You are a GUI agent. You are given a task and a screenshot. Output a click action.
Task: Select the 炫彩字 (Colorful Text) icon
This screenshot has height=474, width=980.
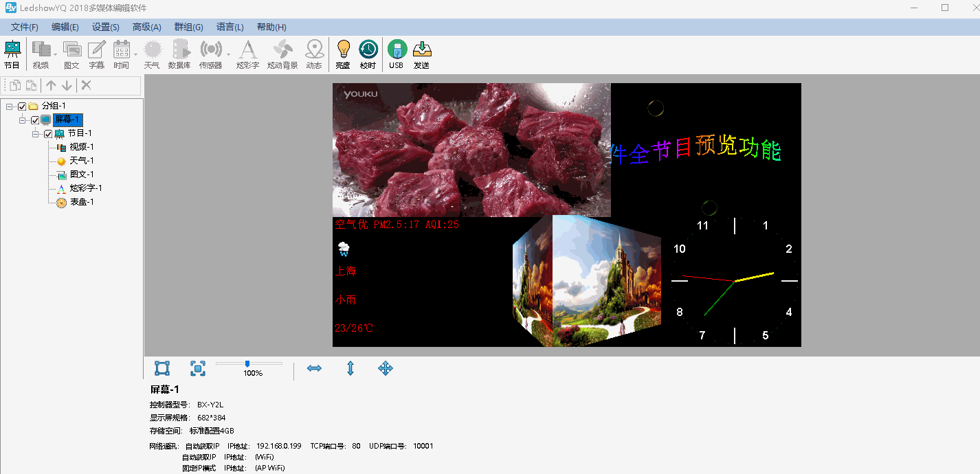coord(247,48)
